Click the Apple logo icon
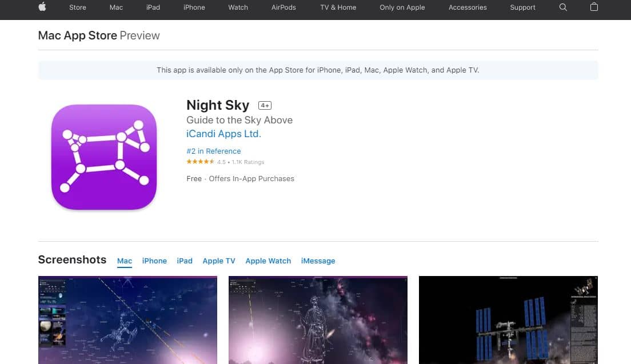This screenshot has height=364, width=631. point(42,7)
